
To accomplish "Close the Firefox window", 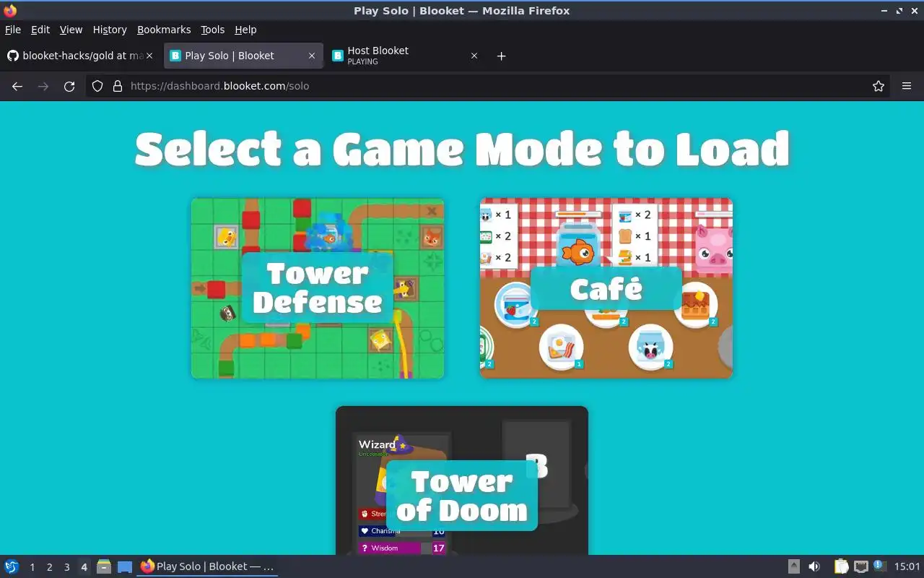I will [x=915, y=11].
